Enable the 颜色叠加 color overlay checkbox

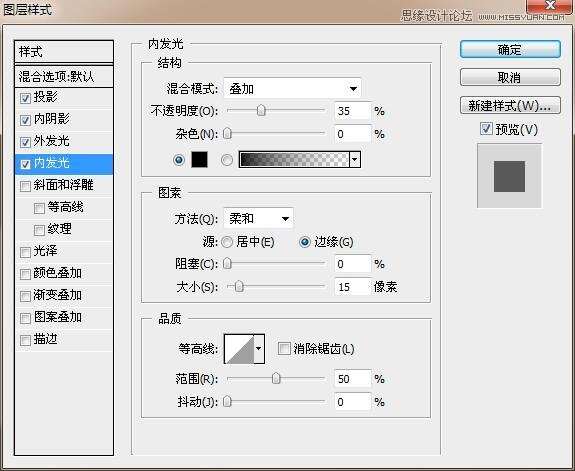coord(25,274)
